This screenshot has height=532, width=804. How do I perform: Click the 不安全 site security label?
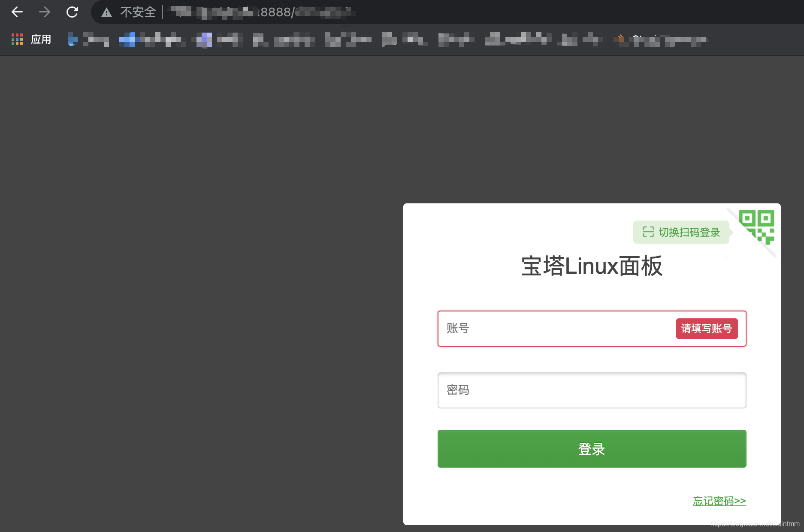(138, 12)
